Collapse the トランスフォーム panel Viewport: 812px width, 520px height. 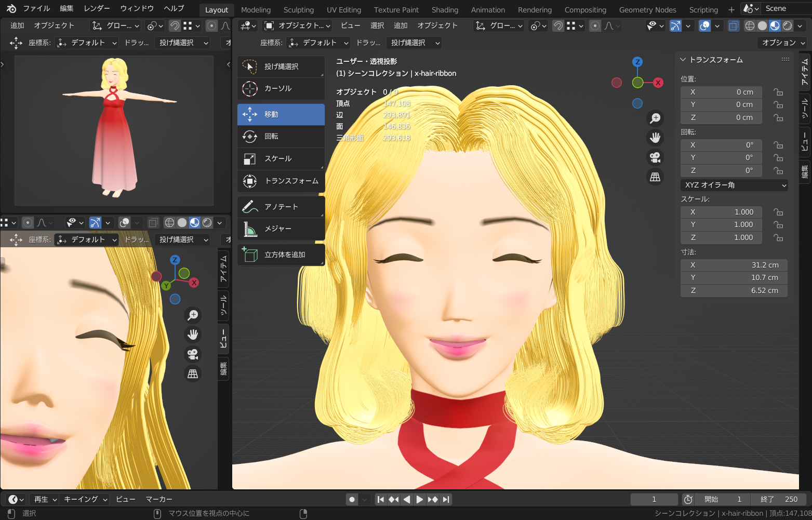[x=684, y=60]
